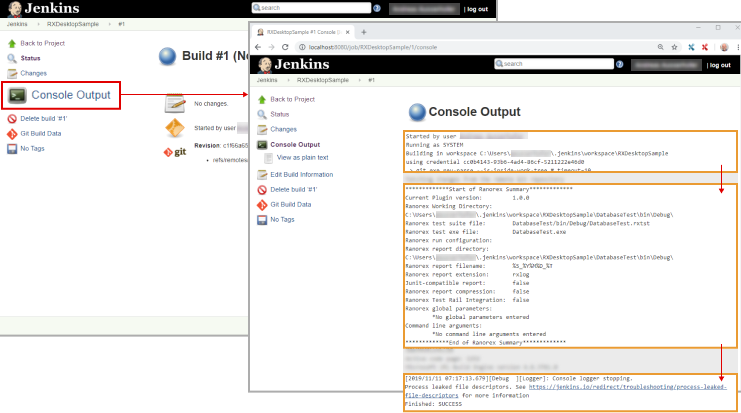Viewport: 741px width, 413px height.
Task: Click Delete build '#1' in front window
Action: pyautogui.click(x=293, y=189)
